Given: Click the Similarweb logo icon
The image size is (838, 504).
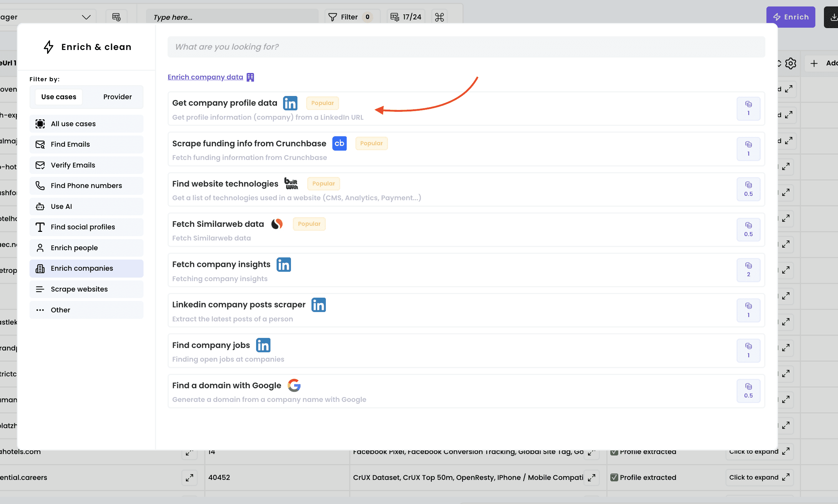Looking at the screenshot, I should pyautogui.click(x=277, y=224).
